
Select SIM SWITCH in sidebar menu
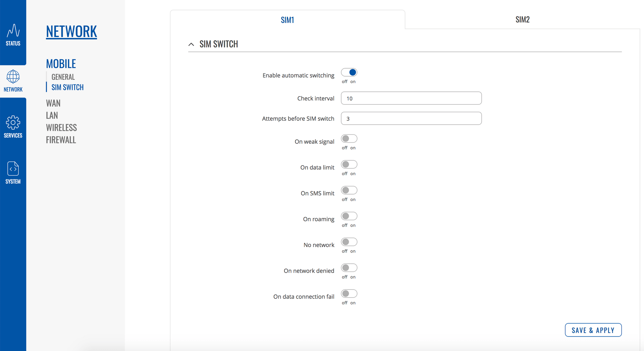coord(68,87)
